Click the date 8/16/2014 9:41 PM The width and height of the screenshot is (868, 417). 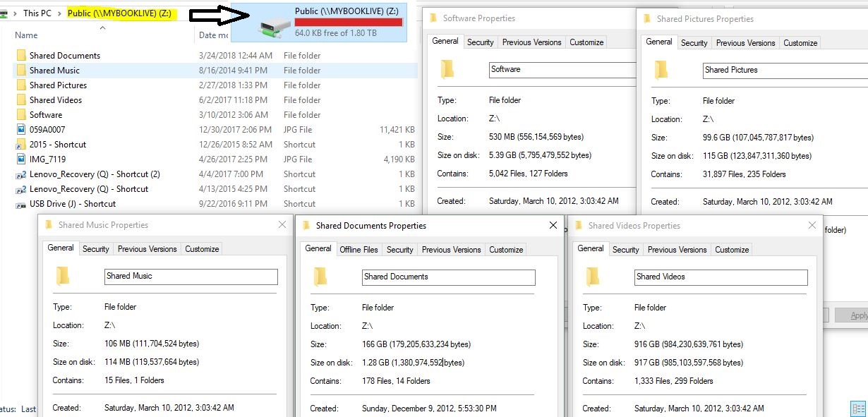click(x=233, y=71)
